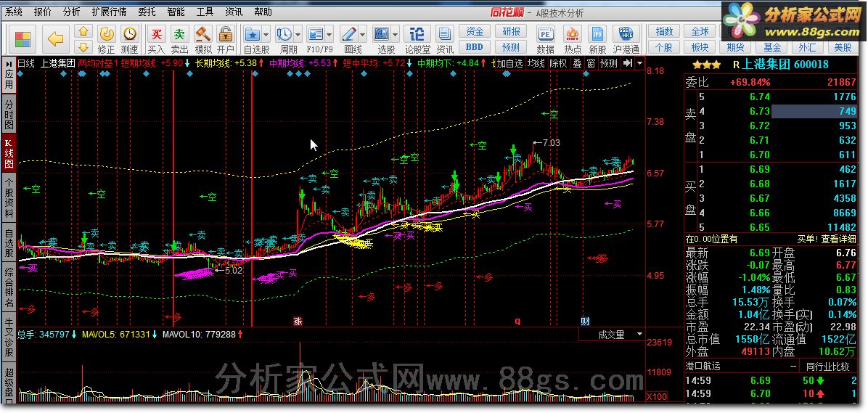868x413 pixels.
Task: Open the 资讯 news icon
Action: [x=444, y=34]
